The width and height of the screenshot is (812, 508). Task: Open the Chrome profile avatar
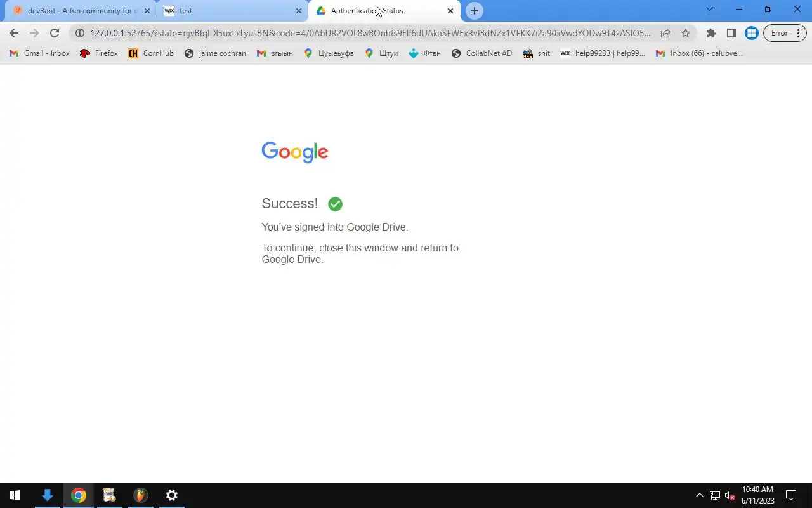pos(752,33)
